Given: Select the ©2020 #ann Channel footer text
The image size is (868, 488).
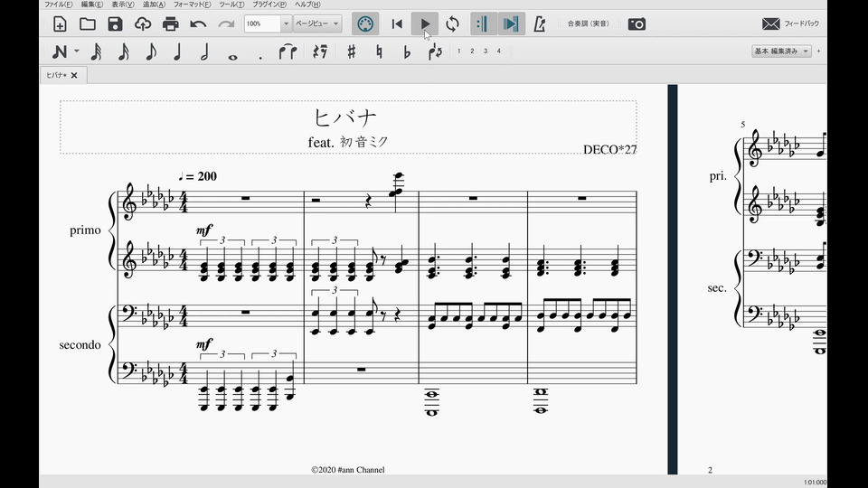Looking at the screenshot, I should coord(347,470).
